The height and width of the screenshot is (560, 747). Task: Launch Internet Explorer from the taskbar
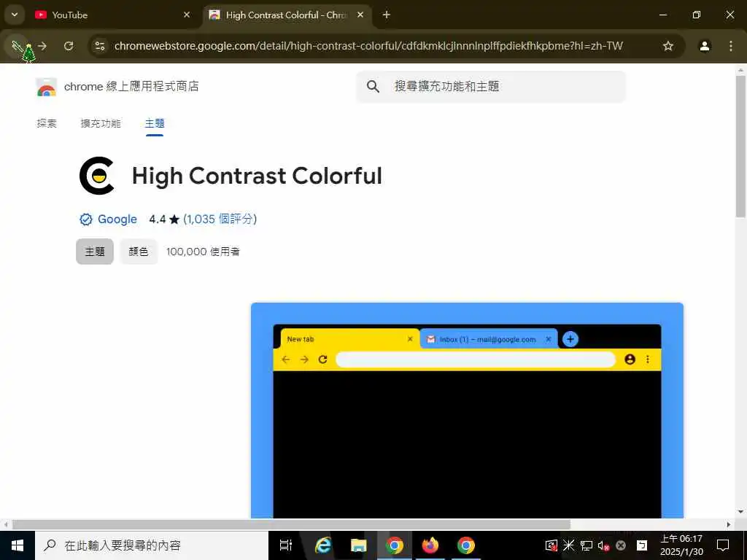[322, 545]
